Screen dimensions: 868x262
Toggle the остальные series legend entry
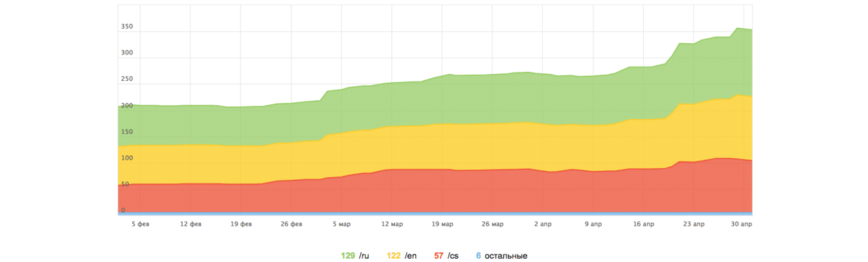[x=501, y=256]
